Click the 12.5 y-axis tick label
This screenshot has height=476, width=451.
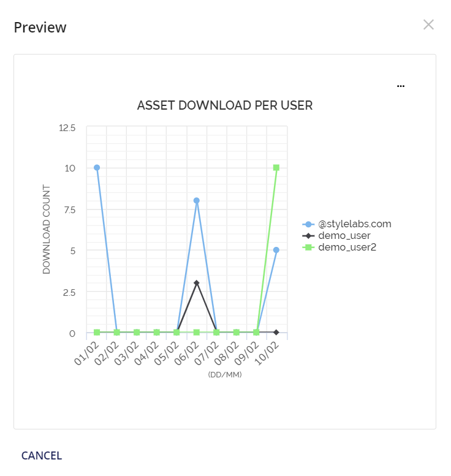66,128
